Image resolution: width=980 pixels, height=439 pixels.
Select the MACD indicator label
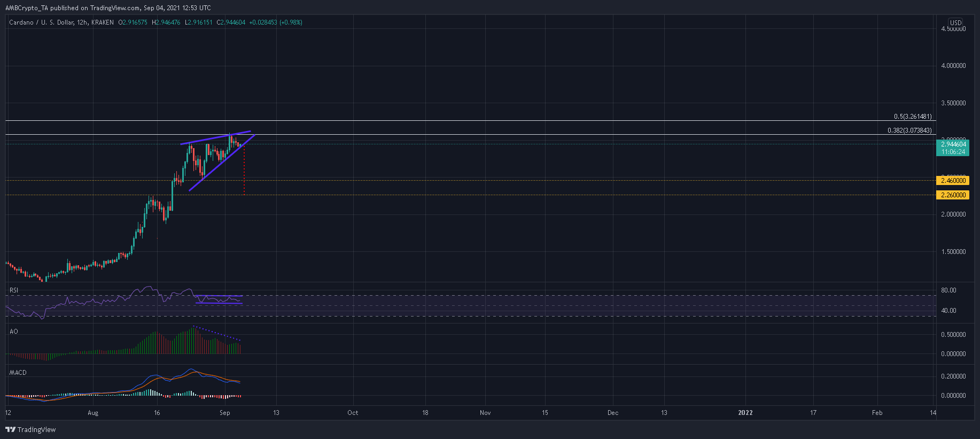coord(18,373)
